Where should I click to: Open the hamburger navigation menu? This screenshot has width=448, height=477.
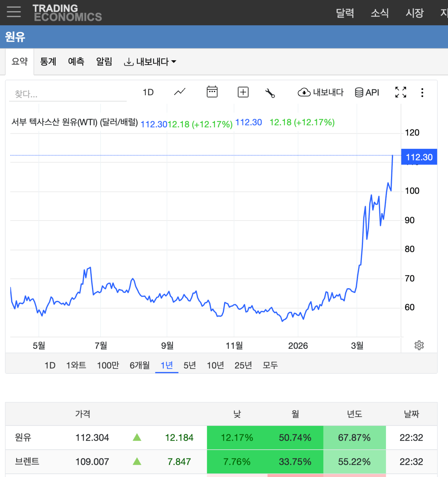(x=14, y=12)
